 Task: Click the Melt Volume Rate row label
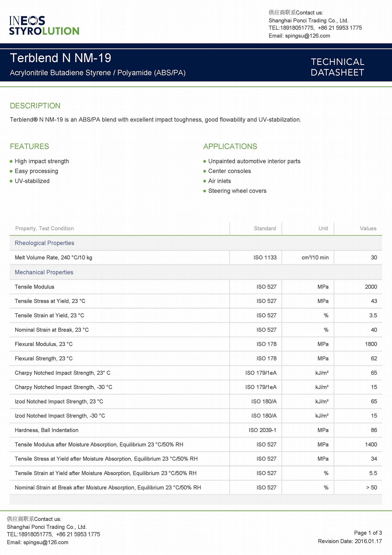pyautogui.click(x=53, y=258)
